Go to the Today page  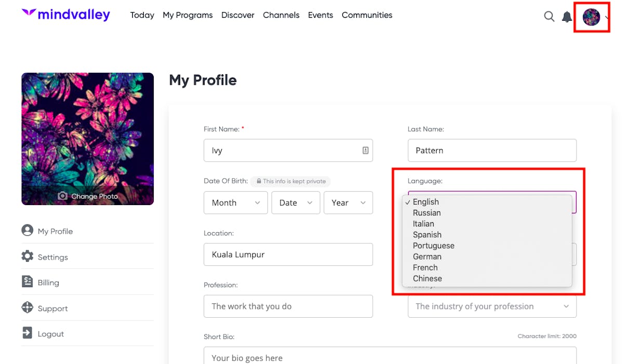(142, 15)
